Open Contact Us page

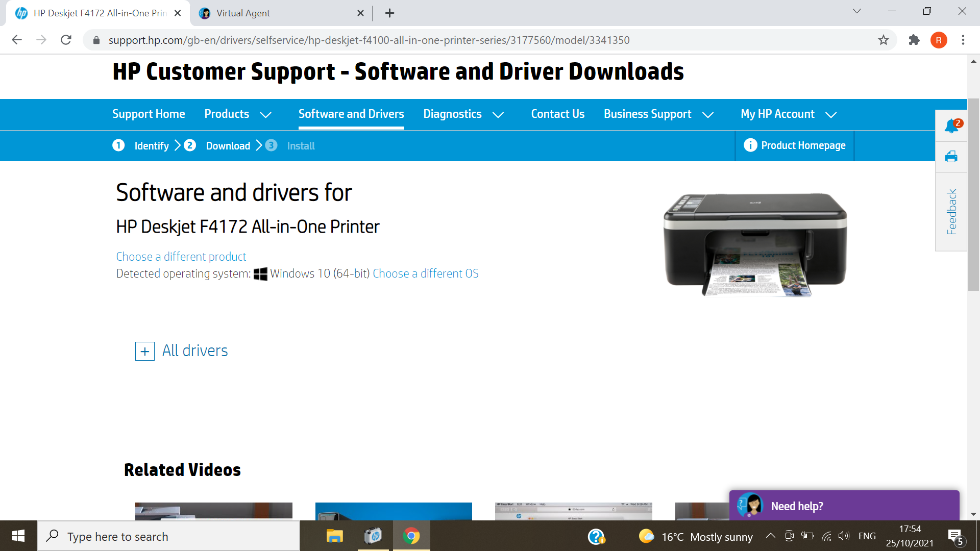pos(557,114)
